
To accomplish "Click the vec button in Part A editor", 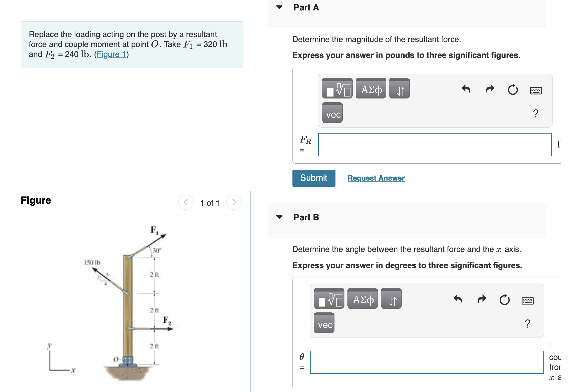I will [x=332, y=114].
